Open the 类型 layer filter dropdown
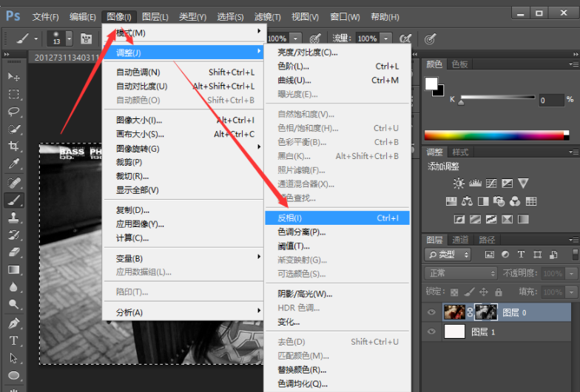 pyautogui.click(x=450, y=254)
